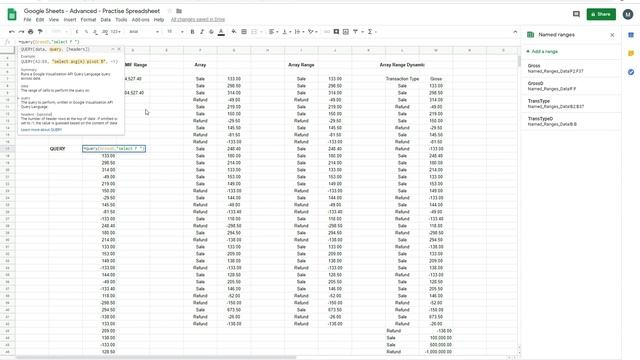
Task: Click the merge cells icon
Action: pyautogui.click(x=254, y=31)
